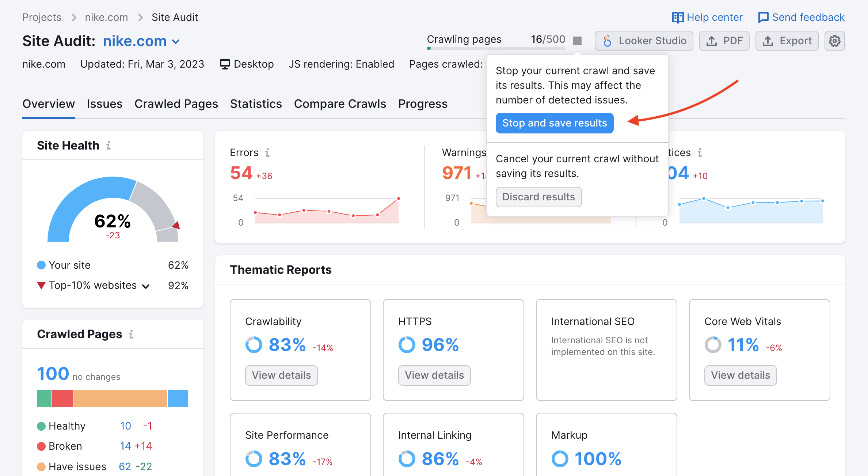
Task: Click the Notices info icon
Action: pos(700,152)
